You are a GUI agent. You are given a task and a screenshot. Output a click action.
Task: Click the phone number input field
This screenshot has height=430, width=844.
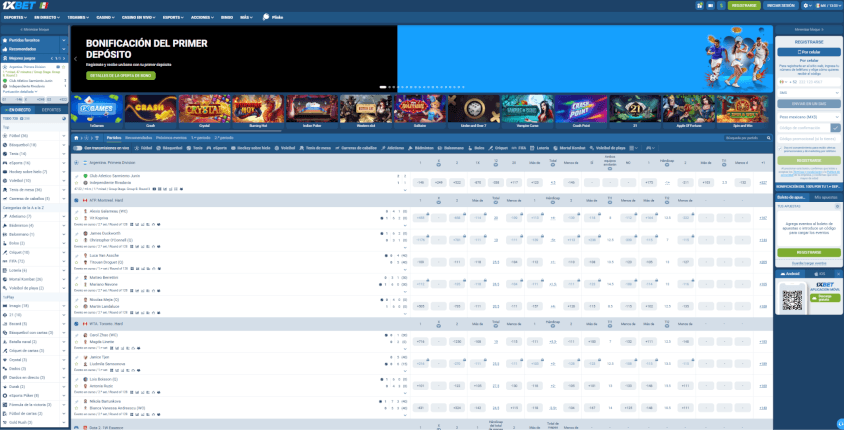813,82
